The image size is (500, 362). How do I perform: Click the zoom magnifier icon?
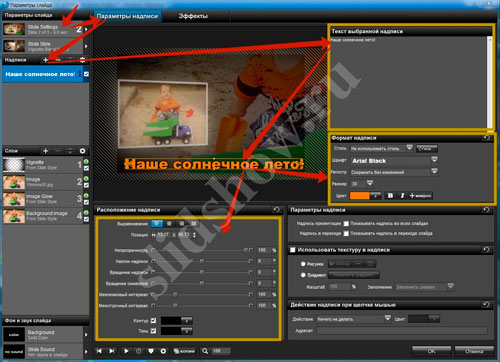point(205,351)
